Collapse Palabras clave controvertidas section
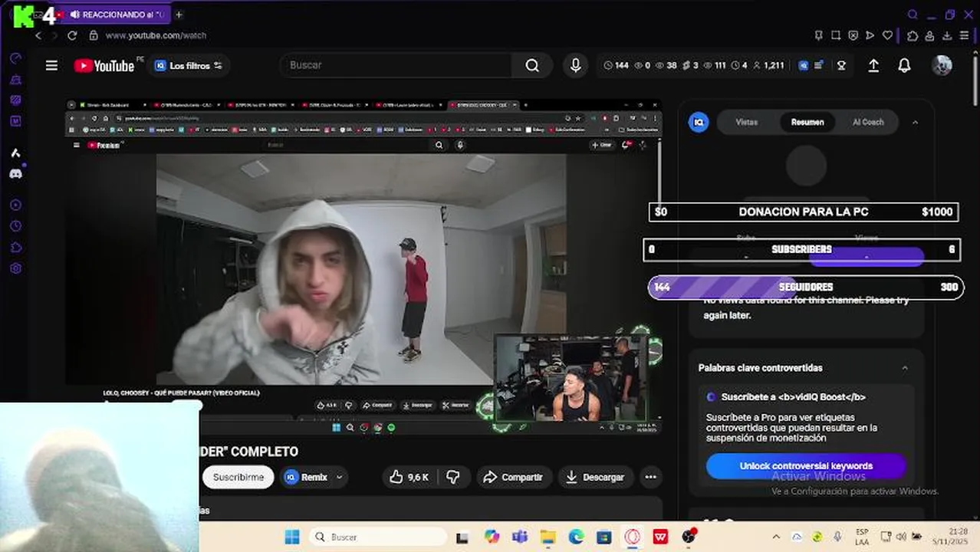The width and height of the screenshot is (980, 552). pyautogui.click(x=905, y=368)
